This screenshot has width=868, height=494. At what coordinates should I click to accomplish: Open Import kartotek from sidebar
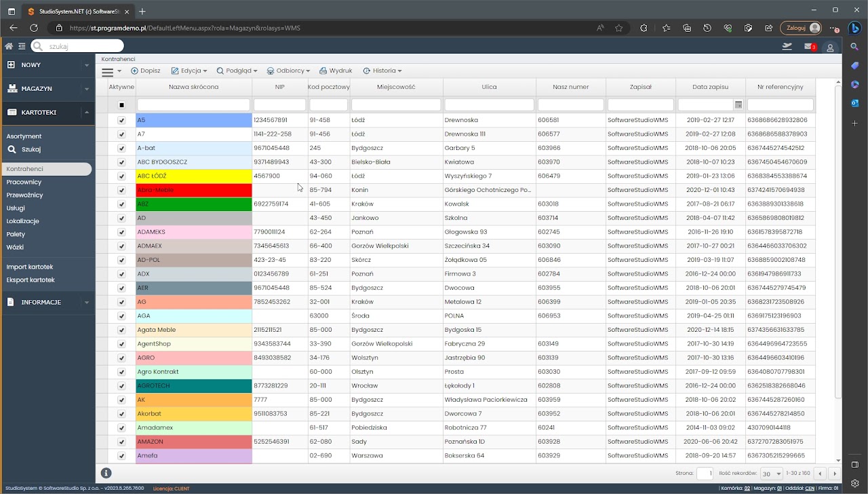pos(30,267)
